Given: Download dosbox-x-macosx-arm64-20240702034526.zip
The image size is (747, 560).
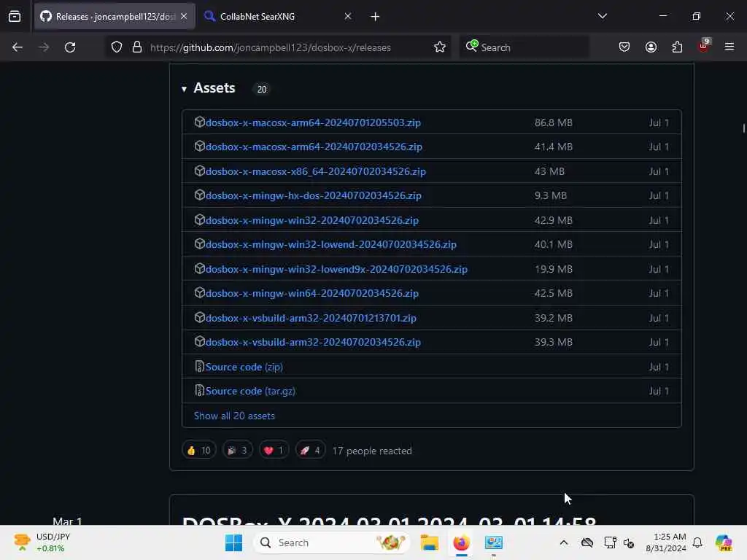Looking at the screenshot, I should 314,147.
